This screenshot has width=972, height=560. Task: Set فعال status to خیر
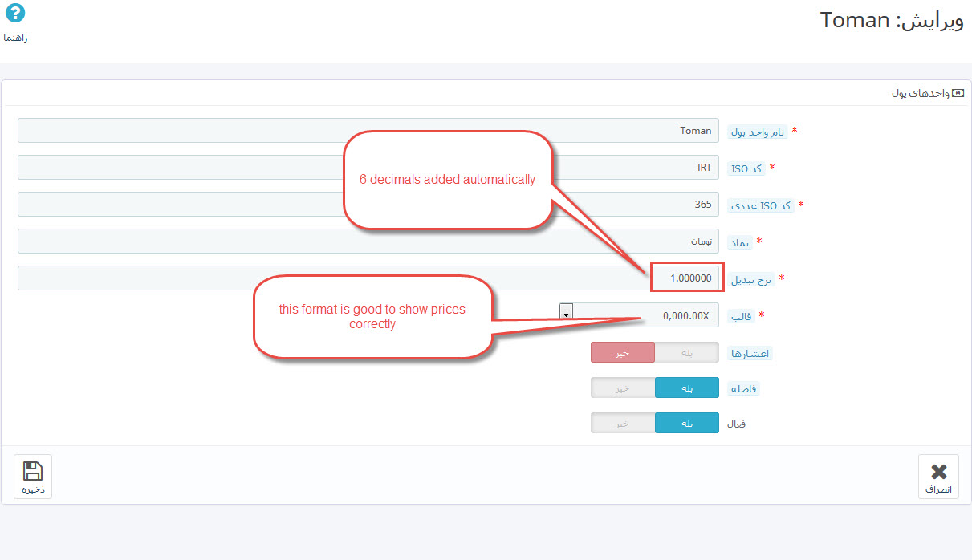[623, 423]
